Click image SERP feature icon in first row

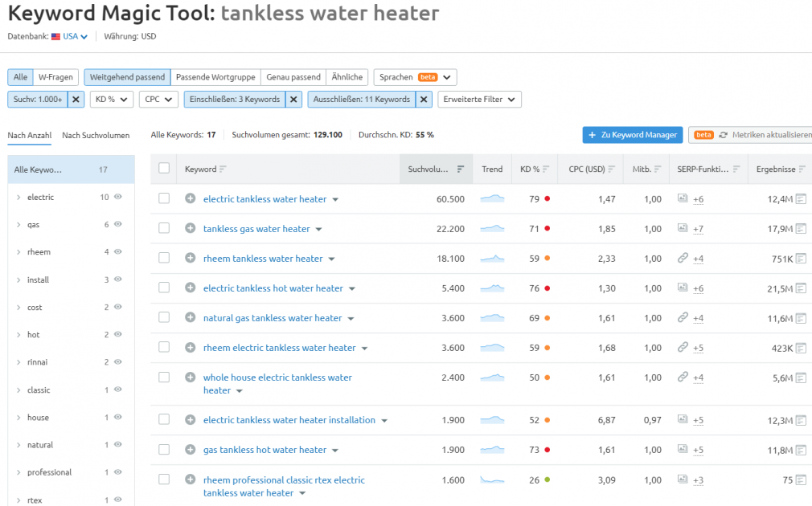pos(683,198)
